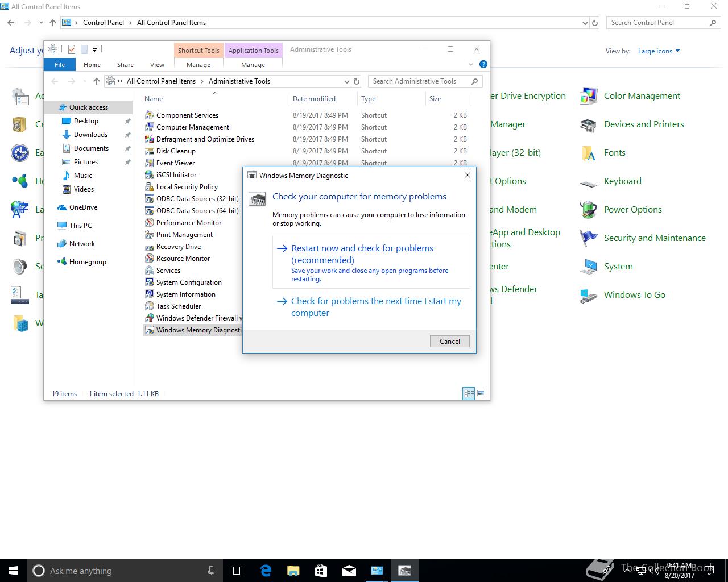The image size is (728, 582).
Task: Open the View by Large icons dropdown
Action: (659, 51)
